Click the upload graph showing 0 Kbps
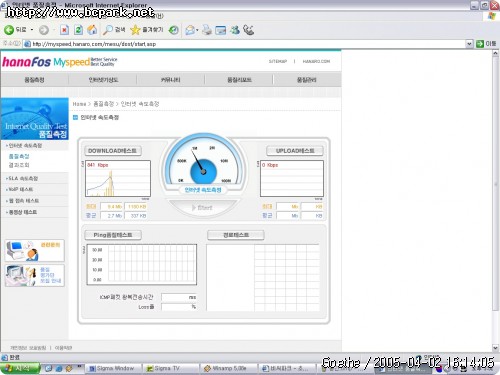Image resolution: width=500 pixels, height=375 pixels. (292, 179)
